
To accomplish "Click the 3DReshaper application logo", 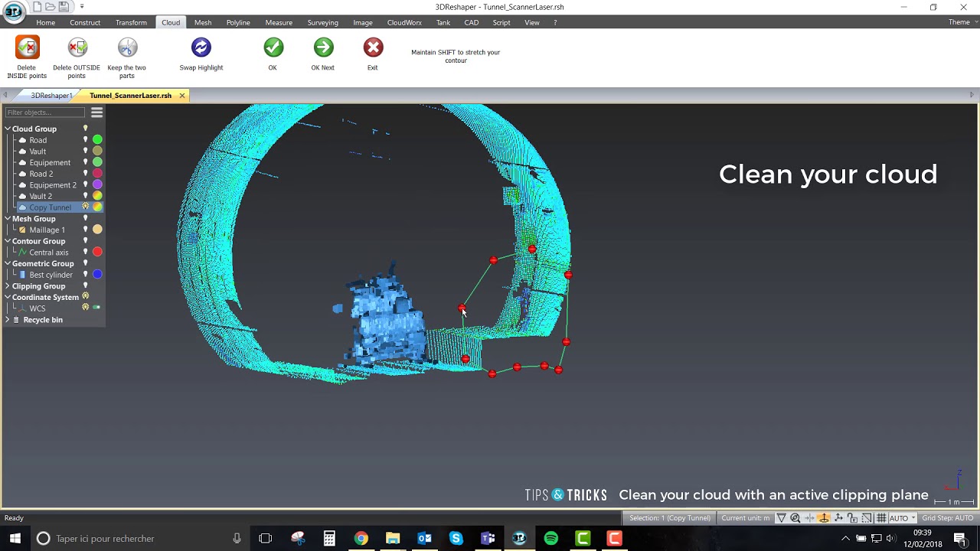I will coord(14,11).
